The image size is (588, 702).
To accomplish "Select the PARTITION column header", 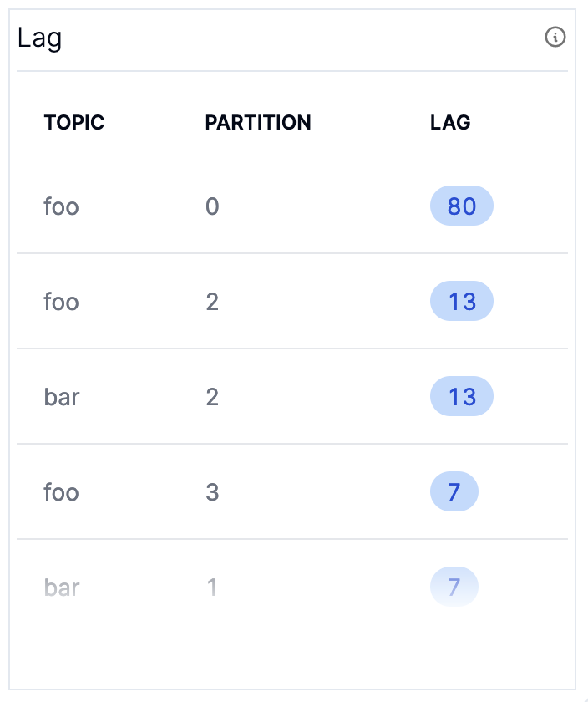I will [x=258, y=122].
